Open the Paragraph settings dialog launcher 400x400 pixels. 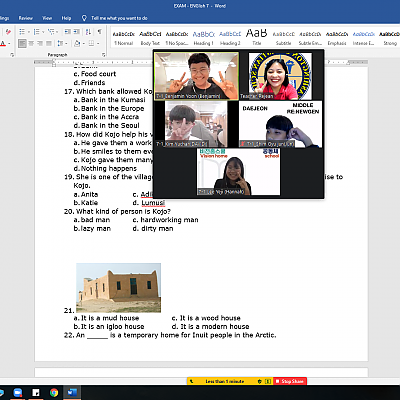pos(104,55)
